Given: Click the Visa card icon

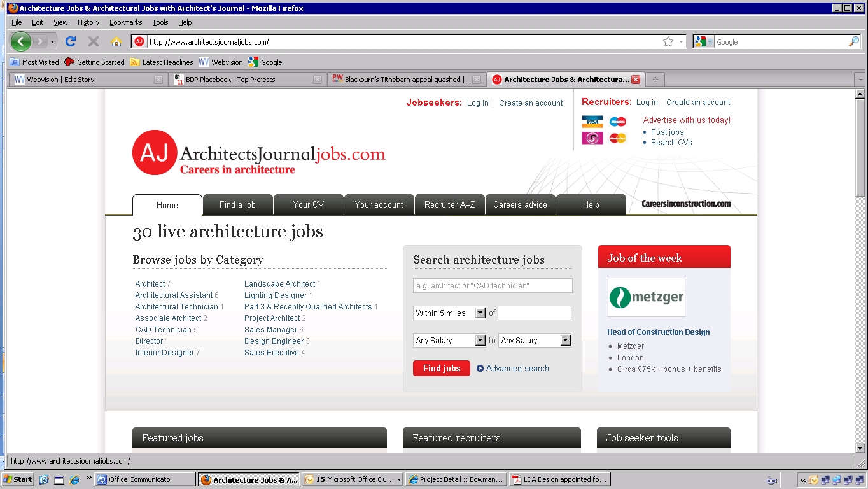Looking at the screenshot, I should (592, 122).
